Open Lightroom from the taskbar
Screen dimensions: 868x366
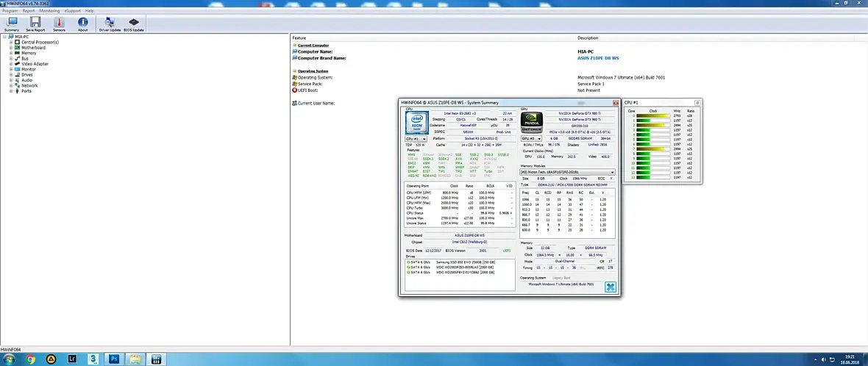[71, 359]
